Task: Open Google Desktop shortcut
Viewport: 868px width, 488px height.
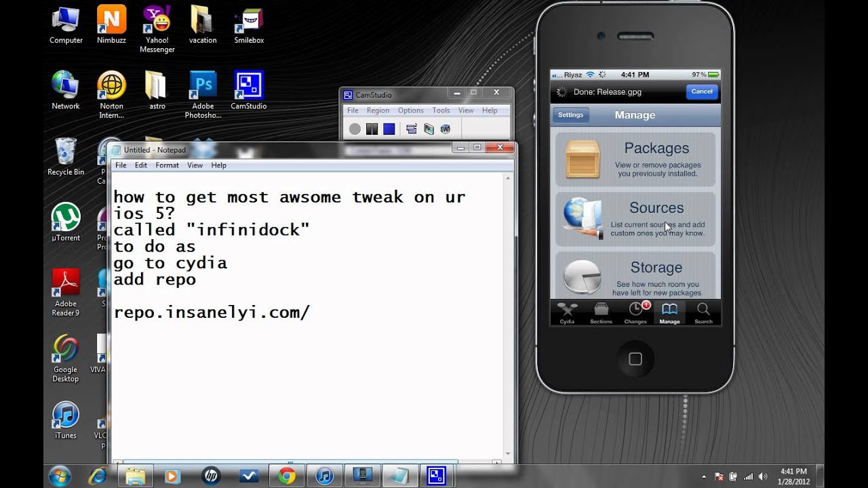Action: point(66,359)
